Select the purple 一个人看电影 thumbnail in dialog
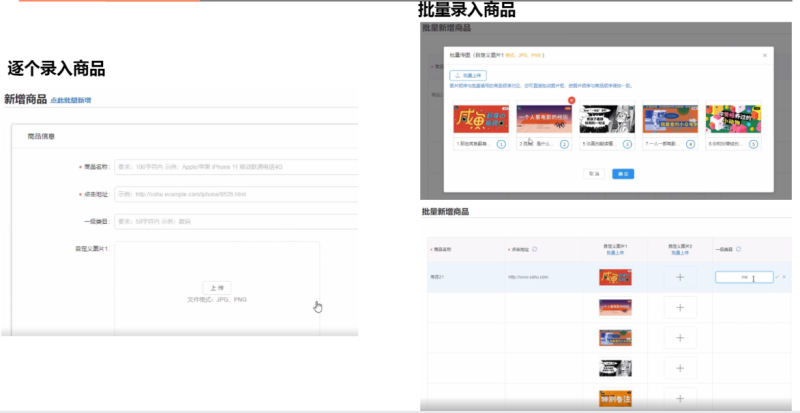Image resolution: width=800 pixels, height=413 pixels. (544, 119)
